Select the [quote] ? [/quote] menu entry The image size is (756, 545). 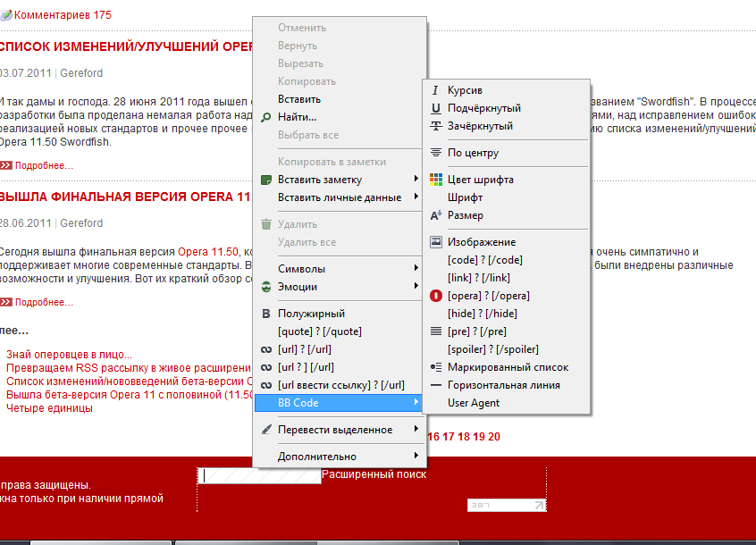(340, 331)
